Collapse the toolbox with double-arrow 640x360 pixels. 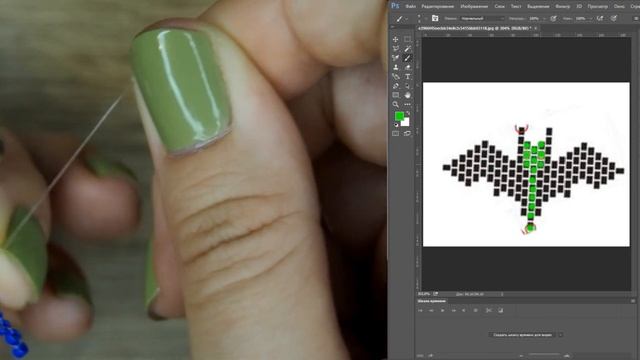pos(393,27)
